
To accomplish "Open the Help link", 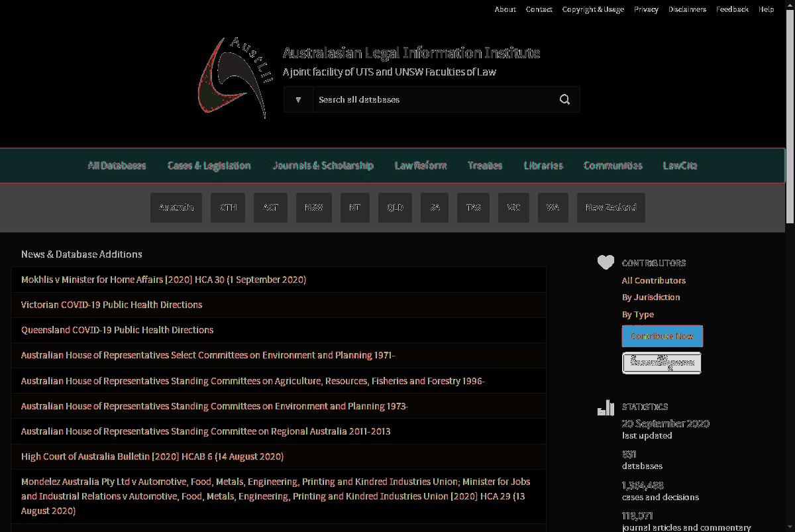I will (x=766, y=9).
